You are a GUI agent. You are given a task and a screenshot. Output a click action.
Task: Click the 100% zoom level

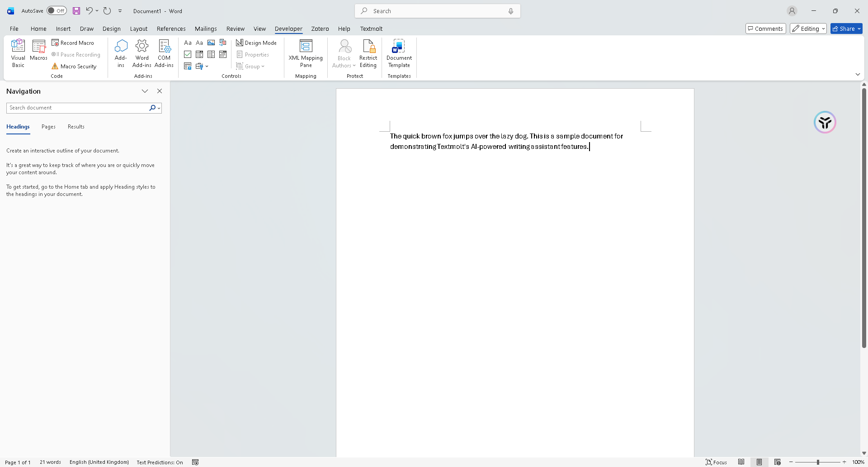(858, 462)
